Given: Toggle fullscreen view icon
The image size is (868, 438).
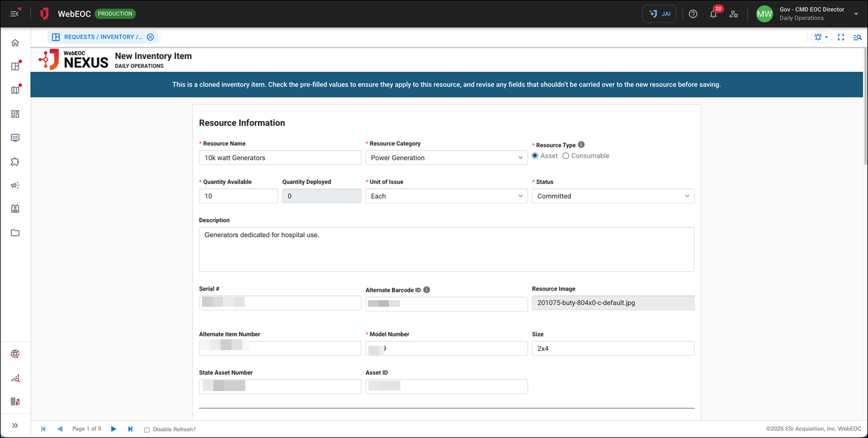Looking at the screenshot, I should [841, 37].
